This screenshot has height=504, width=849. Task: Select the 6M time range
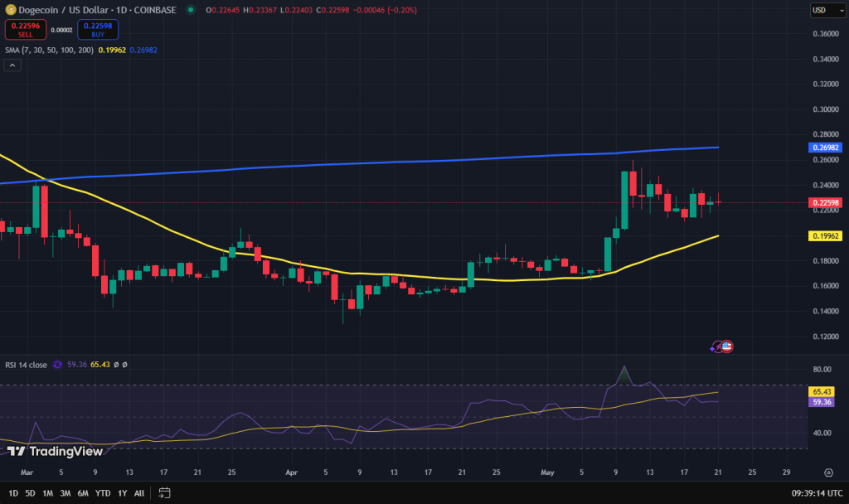[83, 493]
